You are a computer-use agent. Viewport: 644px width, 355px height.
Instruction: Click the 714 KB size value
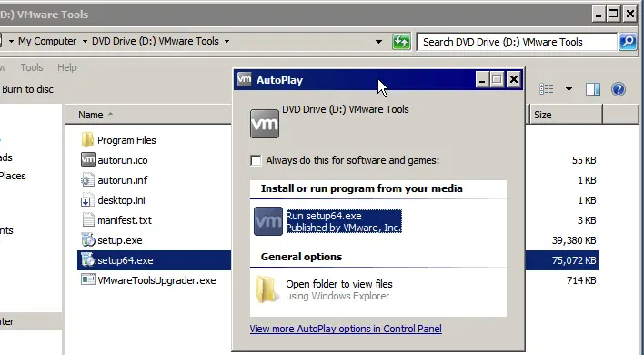click(x=581, y=280)
